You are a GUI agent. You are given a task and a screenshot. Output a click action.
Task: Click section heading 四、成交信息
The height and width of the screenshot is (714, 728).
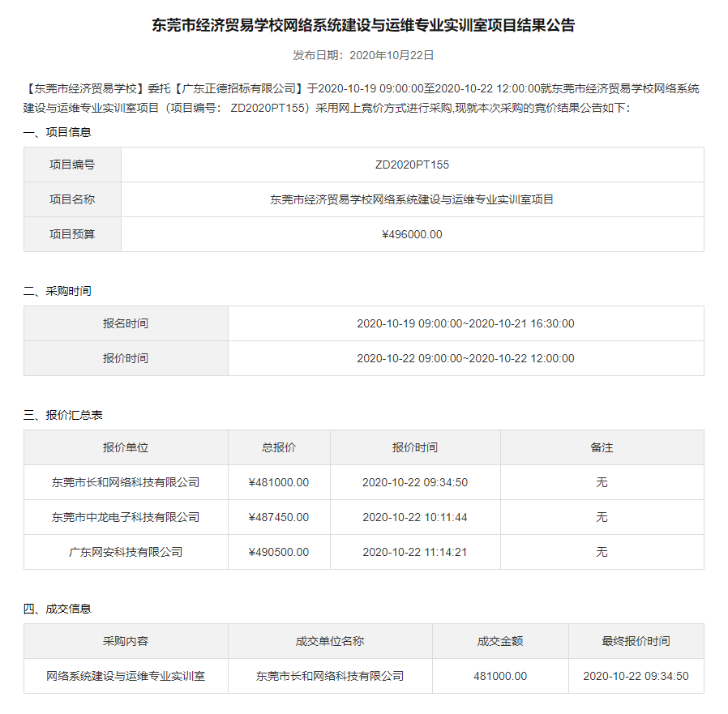coord(57,609)
